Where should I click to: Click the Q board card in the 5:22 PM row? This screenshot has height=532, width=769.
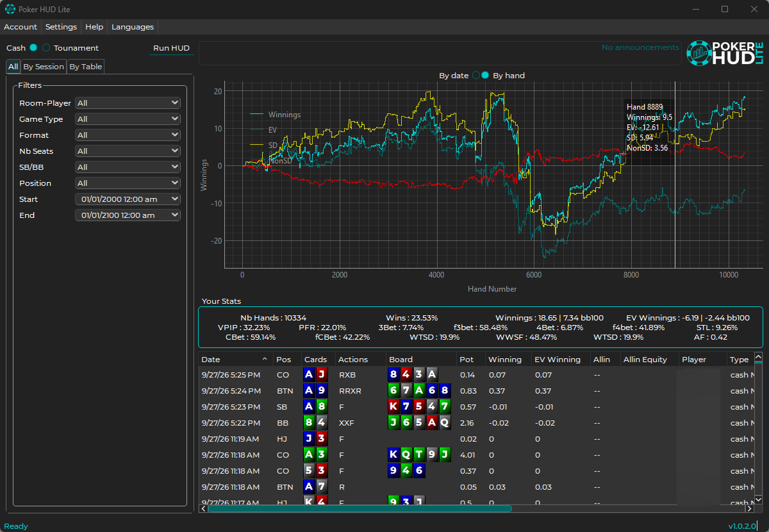(445, 422)
